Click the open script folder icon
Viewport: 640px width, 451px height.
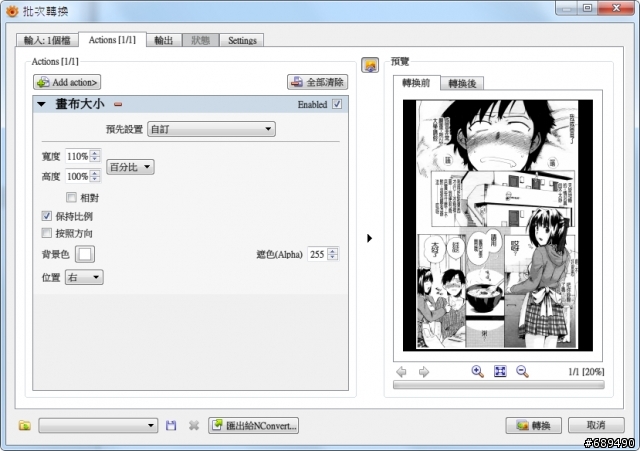[x=25, y=425]
